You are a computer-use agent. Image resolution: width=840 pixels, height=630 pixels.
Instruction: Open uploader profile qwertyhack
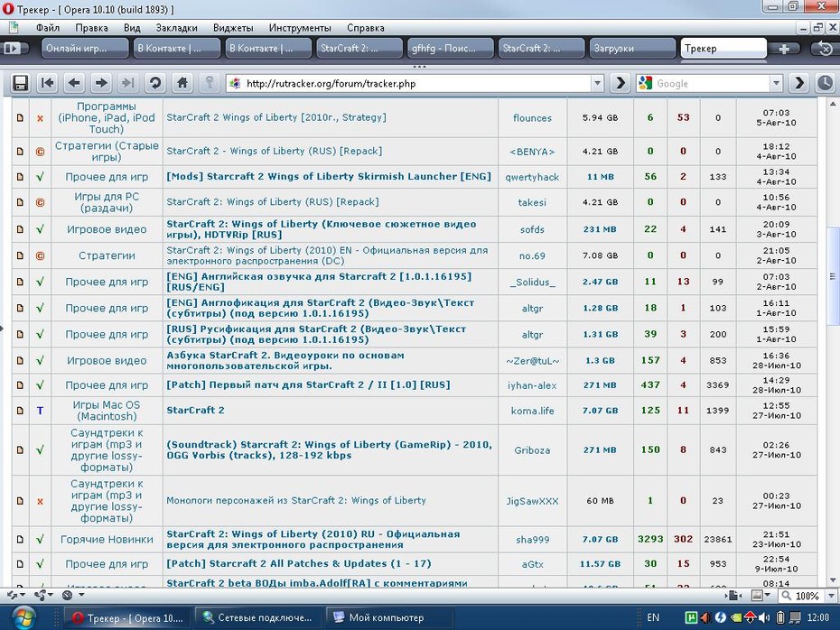click(532, 177)
